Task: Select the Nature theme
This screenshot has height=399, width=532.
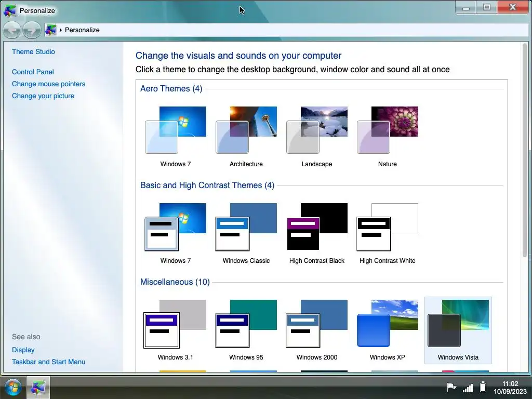Action: coord(388,137)
